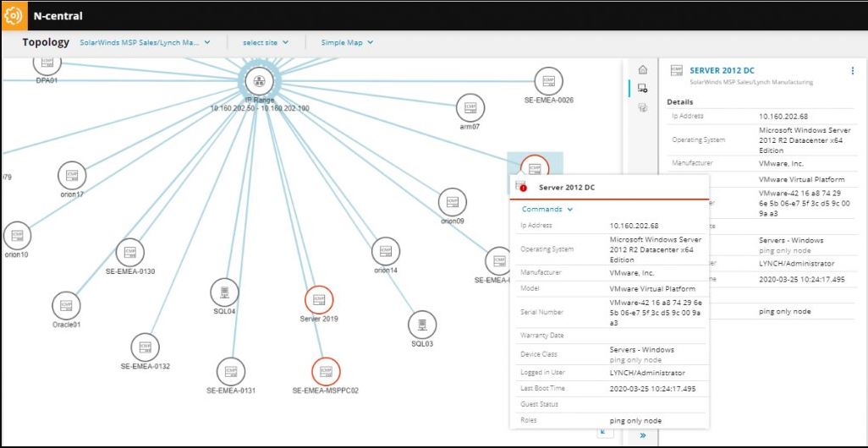
Task: Select the orion14 device node
Action: 386,252
